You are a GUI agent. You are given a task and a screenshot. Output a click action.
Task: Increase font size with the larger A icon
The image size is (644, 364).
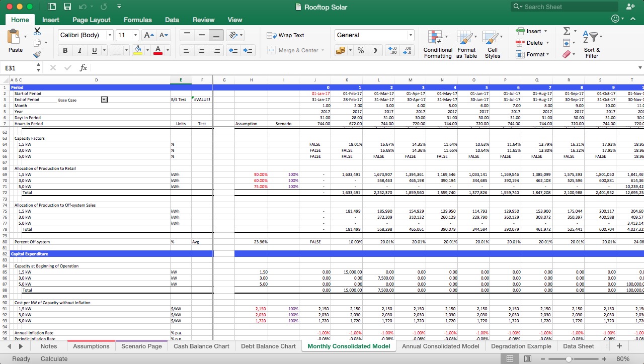coord(149,35)
